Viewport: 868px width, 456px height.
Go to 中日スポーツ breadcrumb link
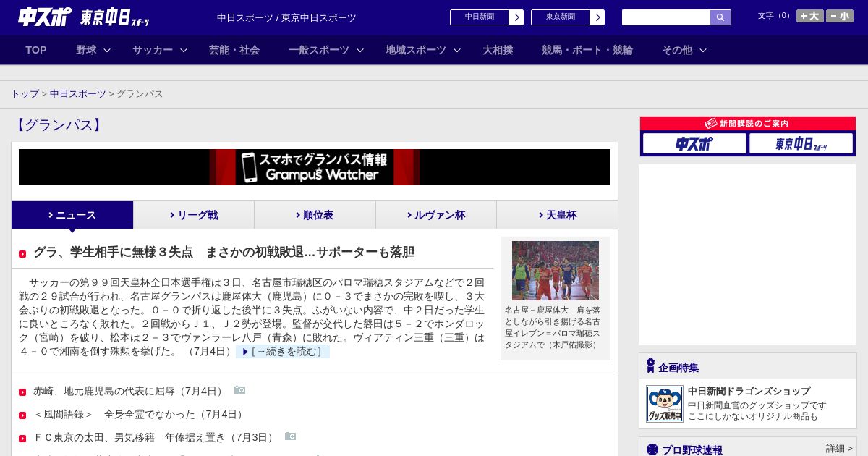[x=78, y=94]
